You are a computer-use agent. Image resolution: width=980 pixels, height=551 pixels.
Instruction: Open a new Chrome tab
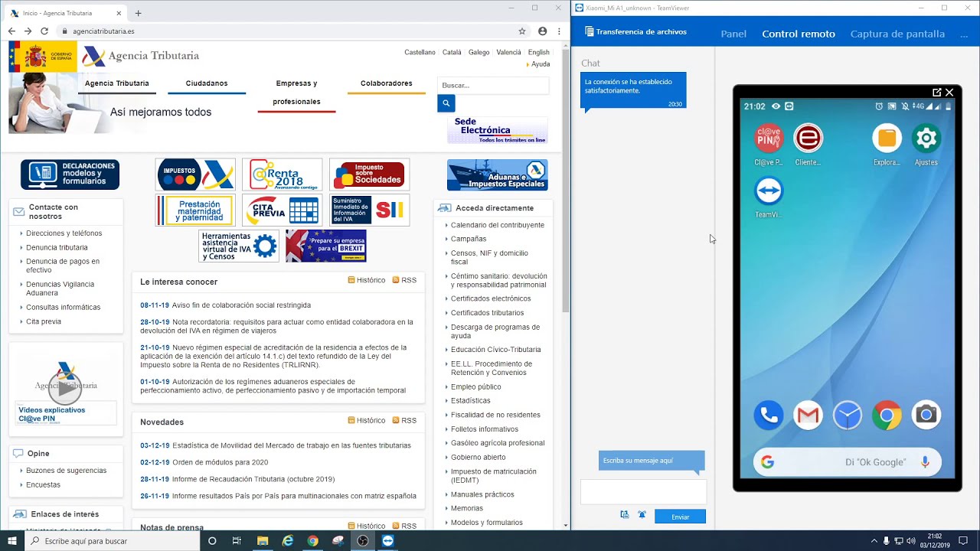coord(138,13)
